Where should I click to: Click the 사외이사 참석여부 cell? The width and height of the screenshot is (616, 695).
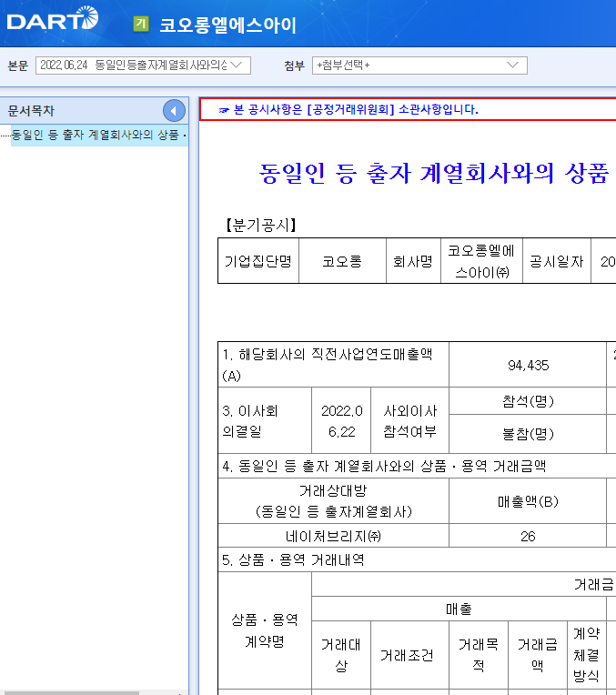(409, 420)
